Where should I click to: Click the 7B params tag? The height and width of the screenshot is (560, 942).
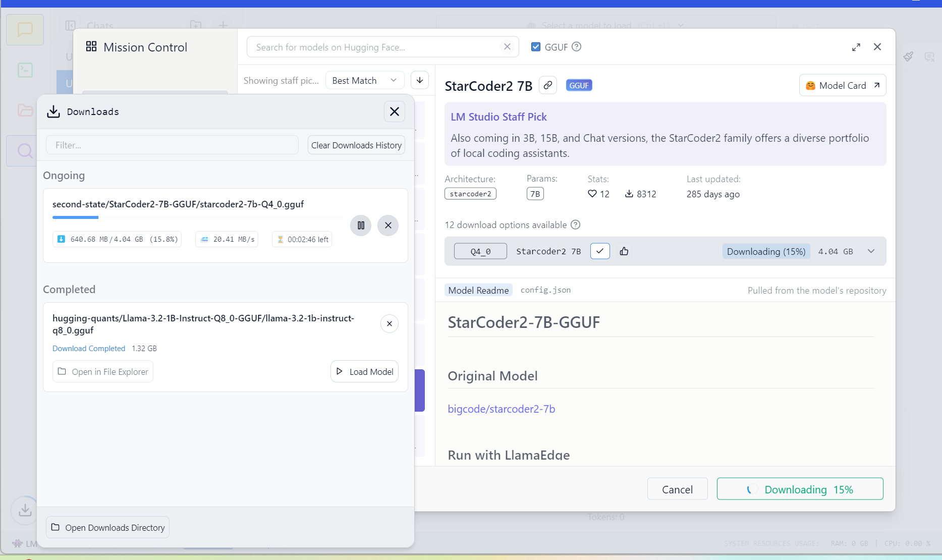coord(535,194)
